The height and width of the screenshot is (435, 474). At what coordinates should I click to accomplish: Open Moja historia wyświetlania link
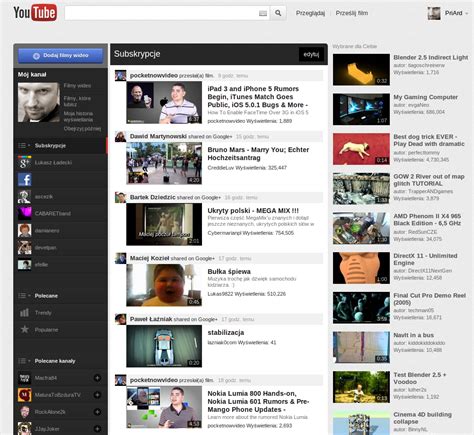pos(78,116)
